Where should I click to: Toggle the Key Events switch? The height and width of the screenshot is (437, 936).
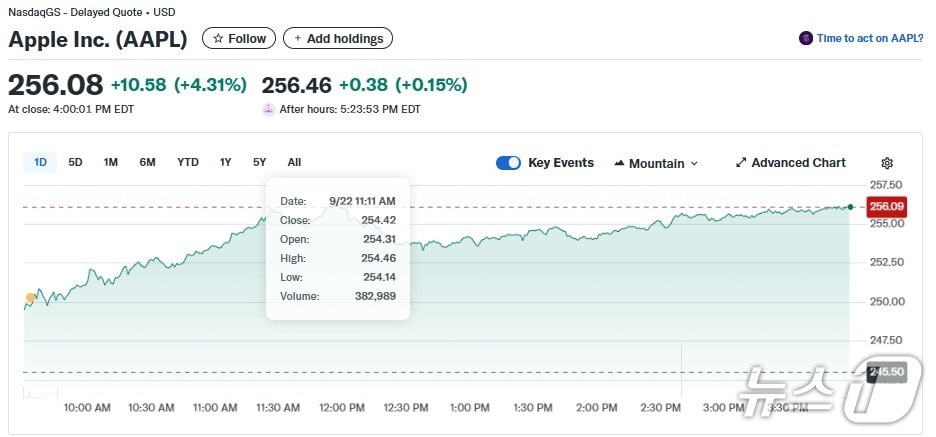(508, 163)
